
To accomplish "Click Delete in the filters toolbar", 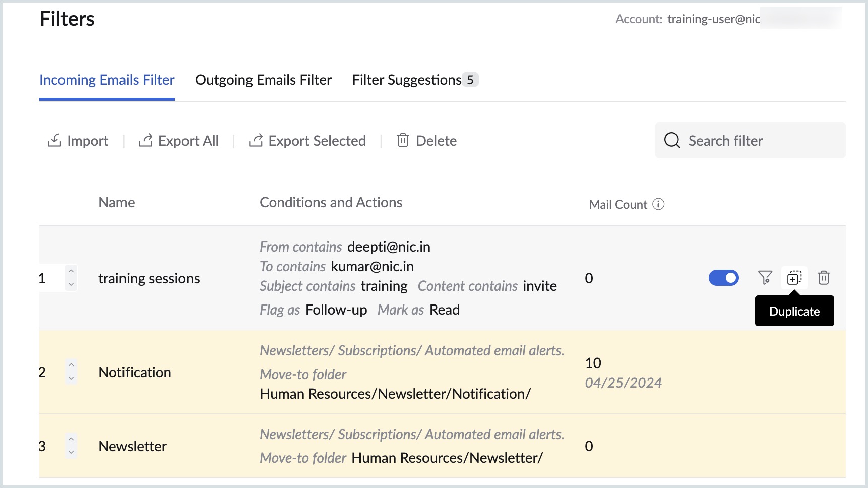I will tap(426, 141).
